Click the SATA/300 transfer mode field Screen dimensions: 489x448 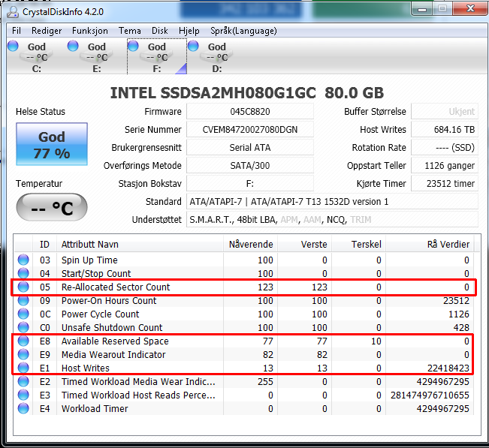[x=250, y=166]
